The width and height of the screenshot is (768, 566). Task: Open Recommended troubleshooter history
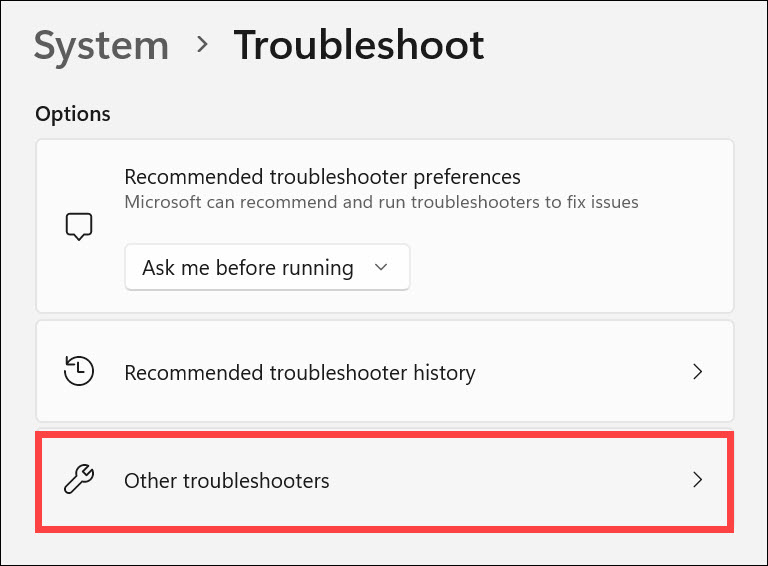tap(384, 371)
